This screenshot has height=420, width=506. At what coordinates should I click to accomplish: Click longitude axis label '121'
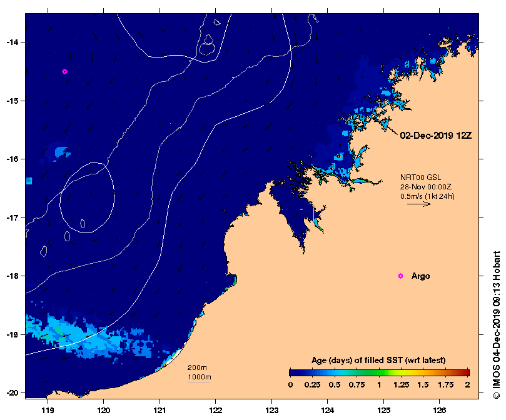point(159,411)
